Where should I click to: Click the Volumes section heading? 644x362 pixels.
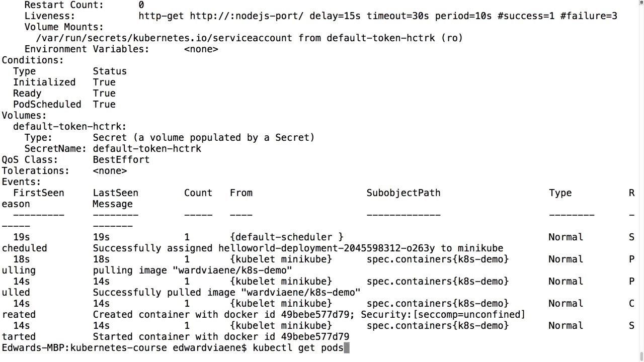[x=24, y=116]
